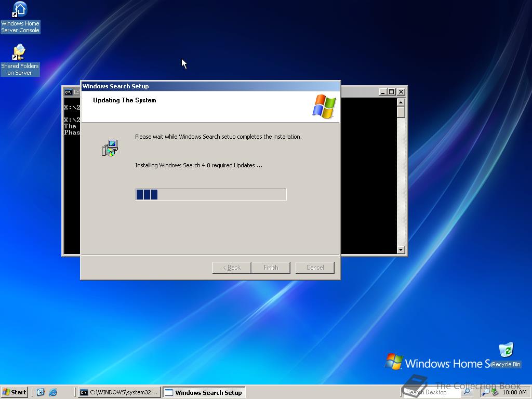Click the green arrow tray icon
The width and height of the screenshot is (532, 399).
(495, 393)
